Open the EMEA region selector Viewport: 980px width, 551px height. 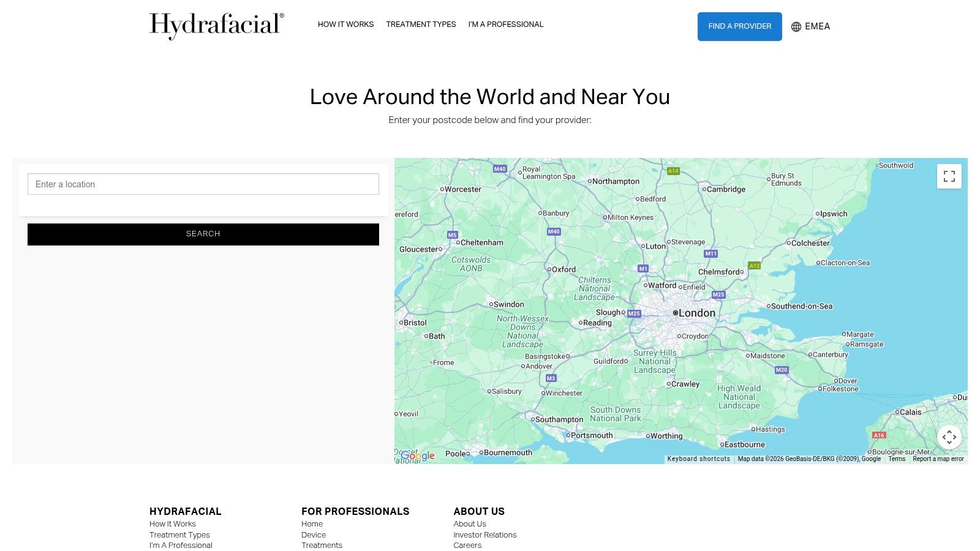pyautogui.click(x=811, y=26)
